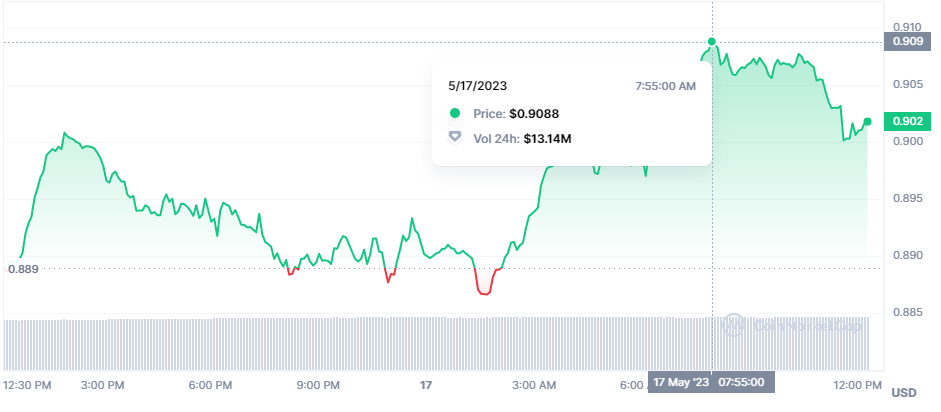This screenshot has height=412, width=941.
Task: Click the bold '17' date axis label
Action: pos(425,385)
